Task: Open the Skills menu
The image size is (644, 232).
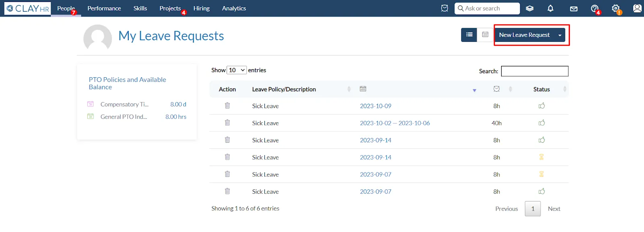Action: click(140, 8)
